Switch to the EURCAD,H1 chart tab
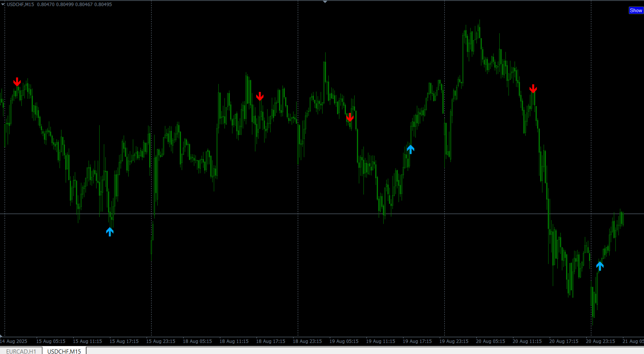 tap(21, 351)
